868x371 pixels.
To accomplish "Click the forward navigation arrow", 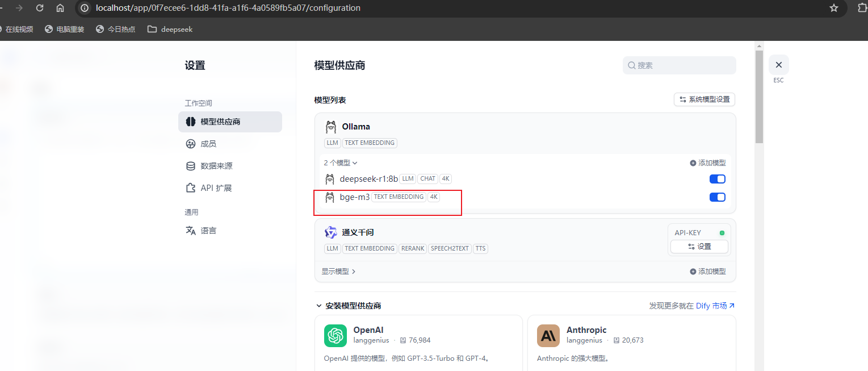I will (x=19, y=8).
